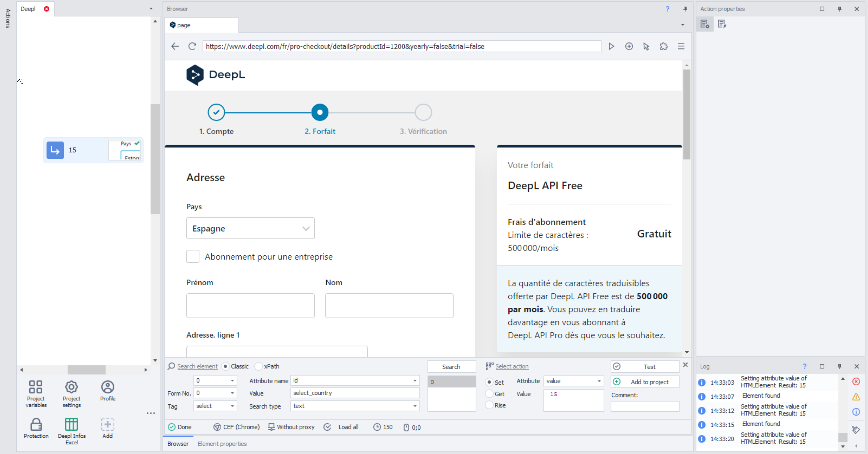This screenshot has height=454, width=868.
Task: Open Log panel help question mark
Action: [x=805, y=366]
